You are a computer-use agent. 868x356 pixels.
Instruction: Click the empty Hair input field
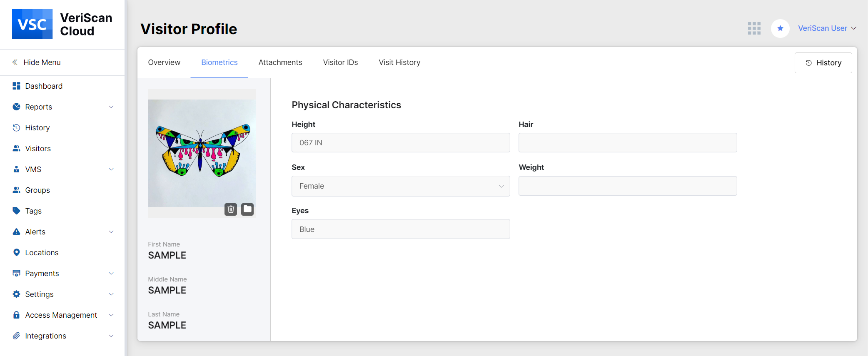[x=628, y=143]
